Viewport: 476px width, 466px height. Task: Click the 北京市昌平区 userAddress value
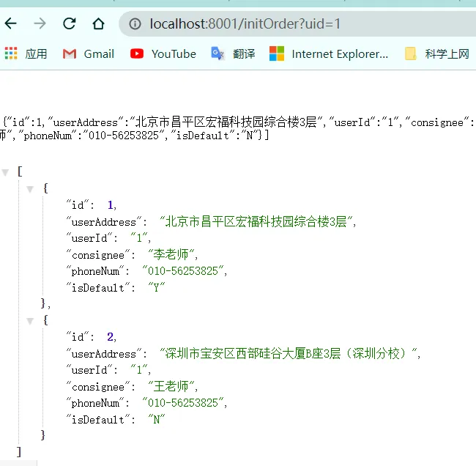click(256, 221)
